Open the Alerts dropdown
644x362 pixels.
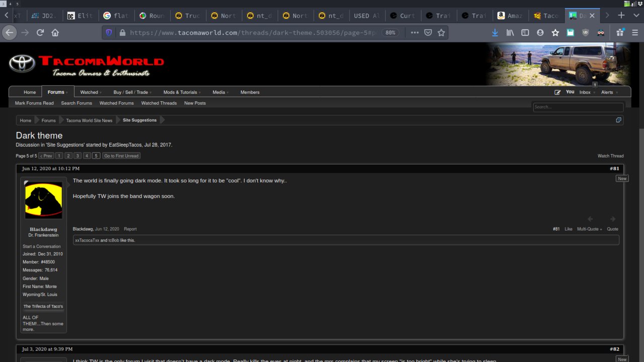click(609, 92)
